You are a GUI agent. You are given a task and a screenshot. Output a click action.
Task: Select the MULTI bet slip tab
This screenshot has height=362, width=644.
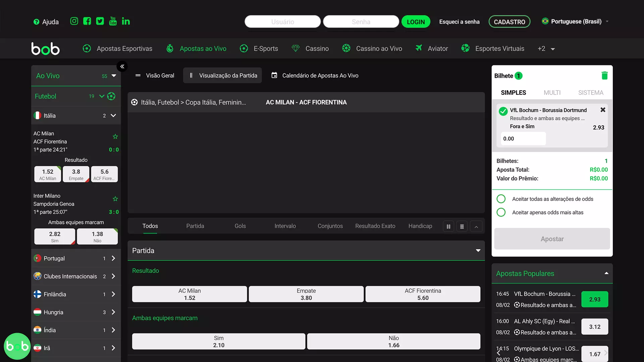(x=552, y=93)
